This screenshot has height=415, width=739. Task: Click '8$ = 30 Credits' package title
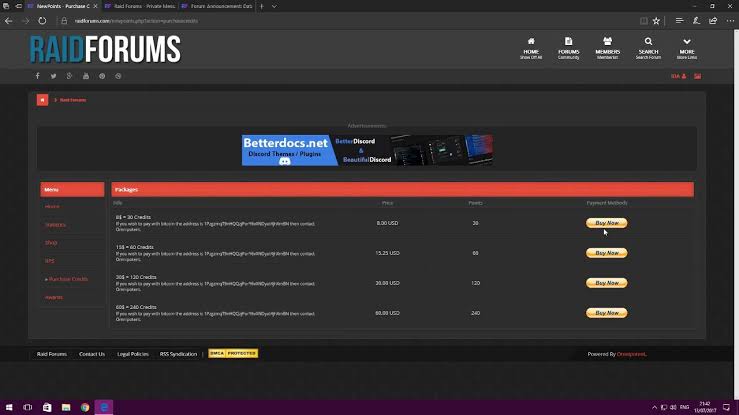133,217
